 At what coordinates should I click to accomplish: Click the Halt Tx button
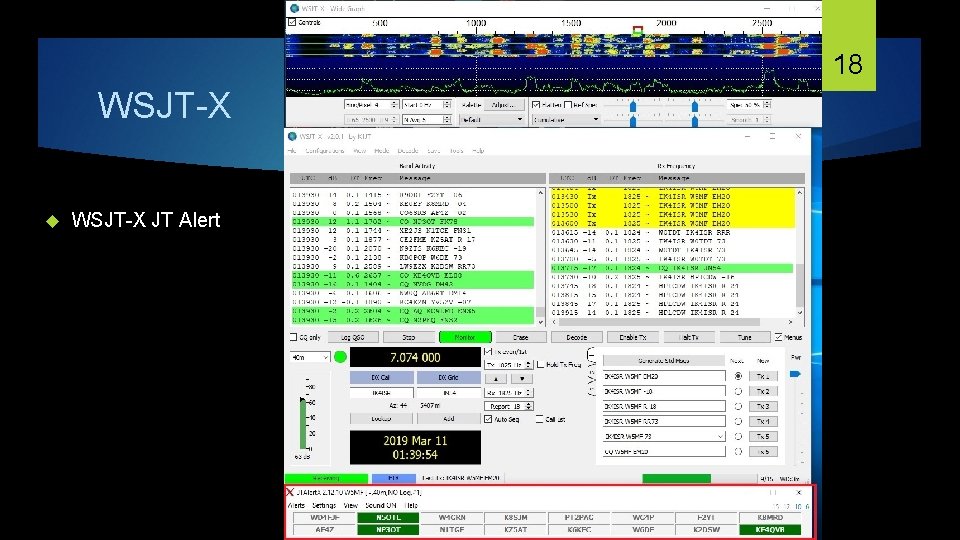(x=689, y=337)
